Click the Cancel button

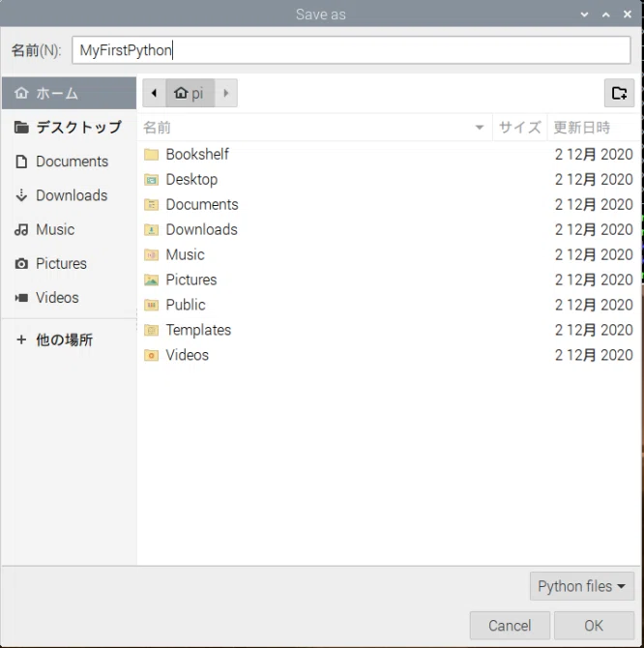[x=510, y=626]
